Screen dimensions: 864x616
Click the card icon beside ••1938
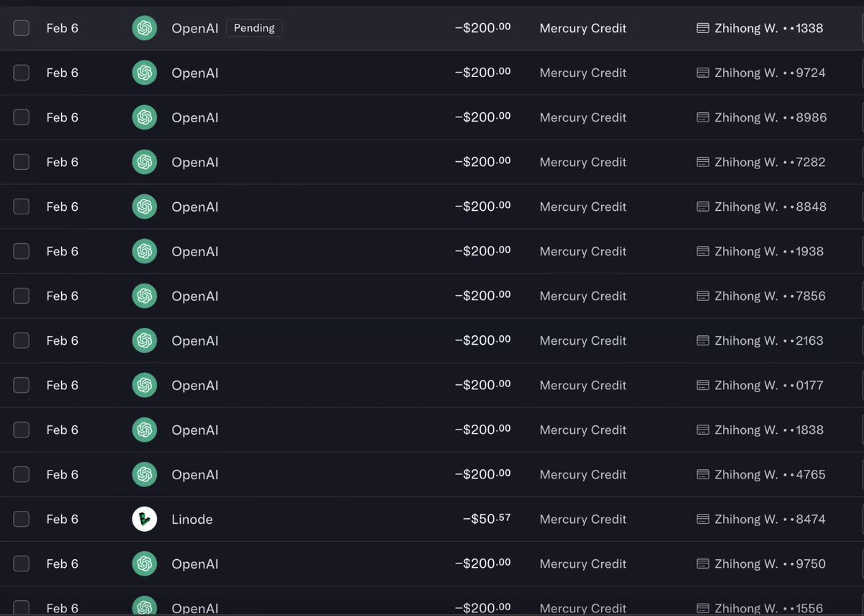[703, 251]
